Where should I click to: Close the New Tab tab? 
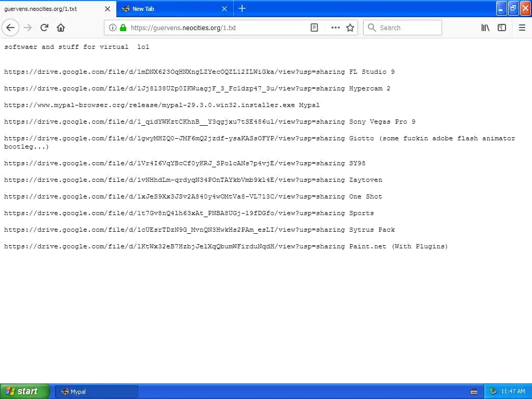[x=224, y=9]
